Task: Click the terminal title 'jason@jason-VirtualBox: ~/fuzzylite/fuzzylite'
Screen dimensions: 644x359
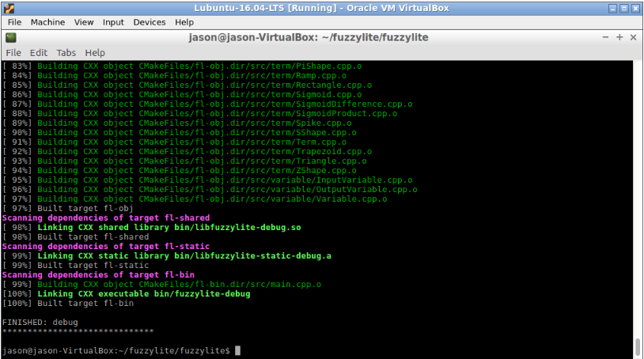Action: click(309, 37)
